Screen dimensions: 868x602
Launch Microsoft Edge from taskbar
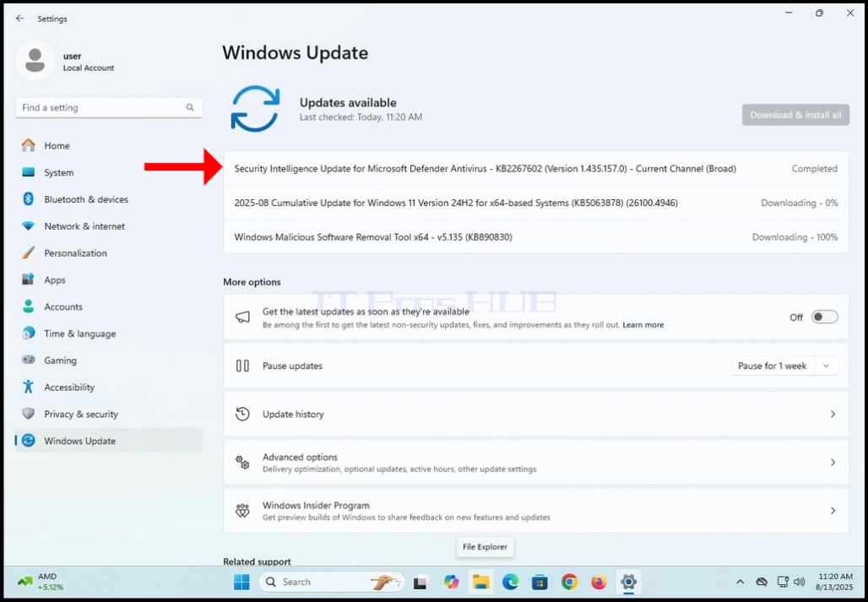coord(510,582)
